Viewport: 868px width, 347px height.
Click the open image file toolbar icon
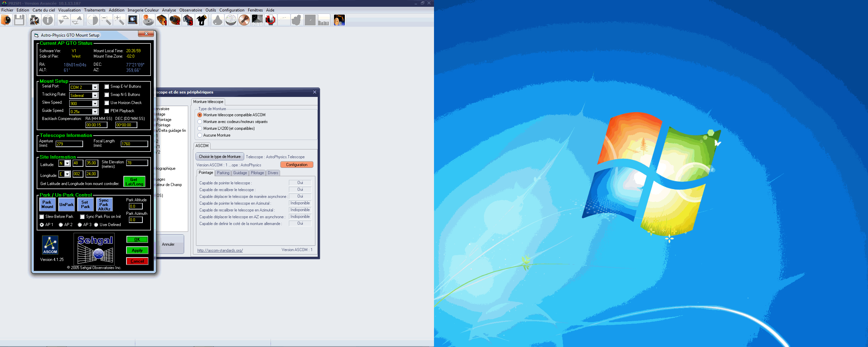click(6, 20)
